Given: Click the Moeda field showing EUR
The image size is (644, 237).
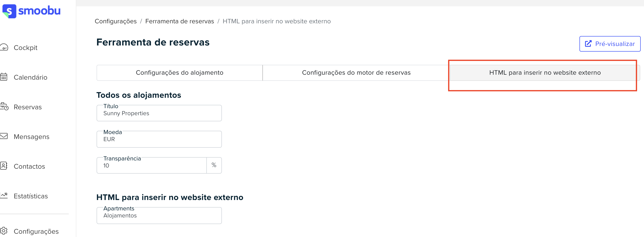Looking at the screenshot, I should [x=159, y=139].
